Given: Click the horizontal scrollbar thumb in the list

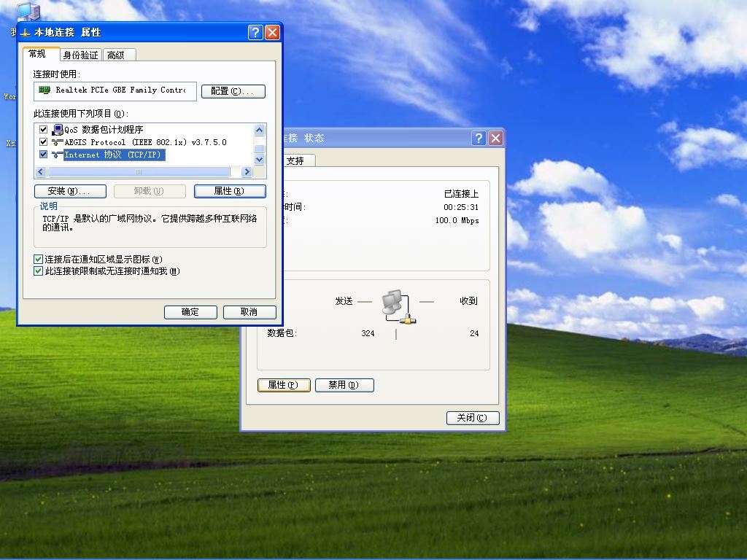Looking at the screenshot, I should 139,171.
